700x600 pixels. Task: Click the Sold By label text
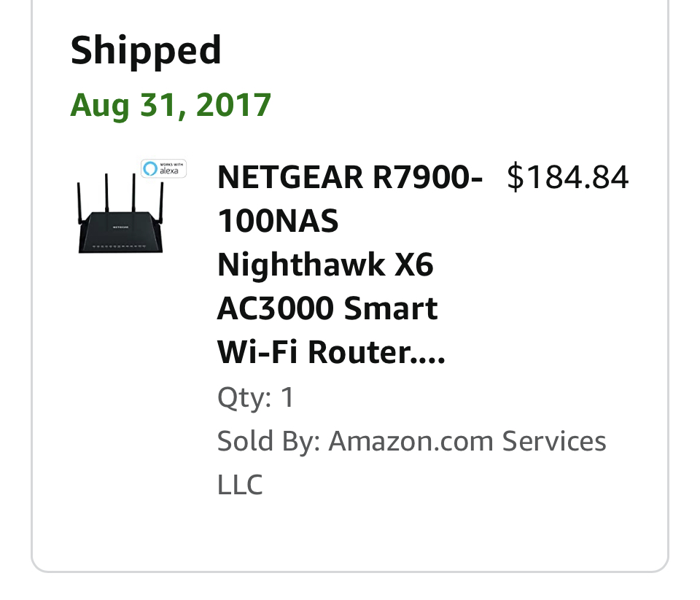[269, 441]
